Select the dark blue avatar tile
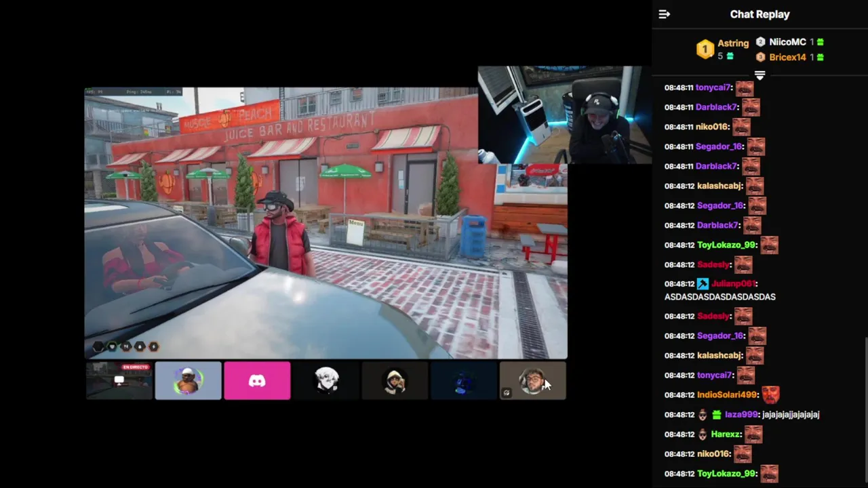This screenshot has width=868, height=488. [465, 381]
